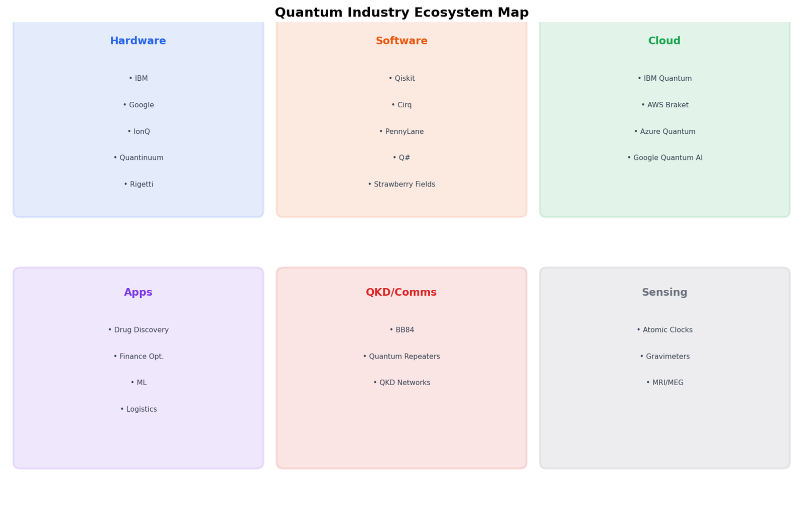Click the BB84 entry

point(401,330)
